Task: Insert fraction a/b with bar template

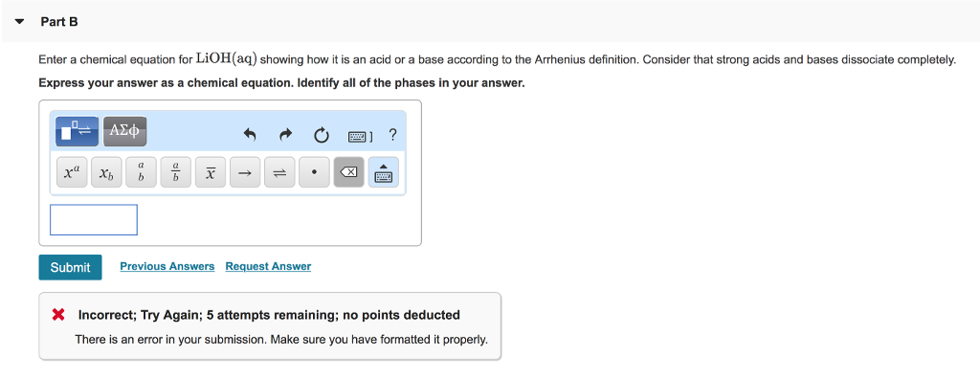Action: point(176,172)
